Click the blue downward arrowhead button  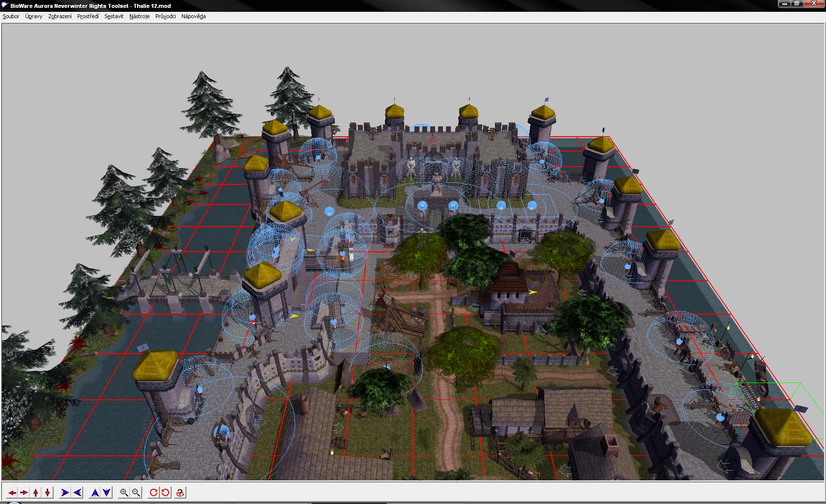(107, 493)
